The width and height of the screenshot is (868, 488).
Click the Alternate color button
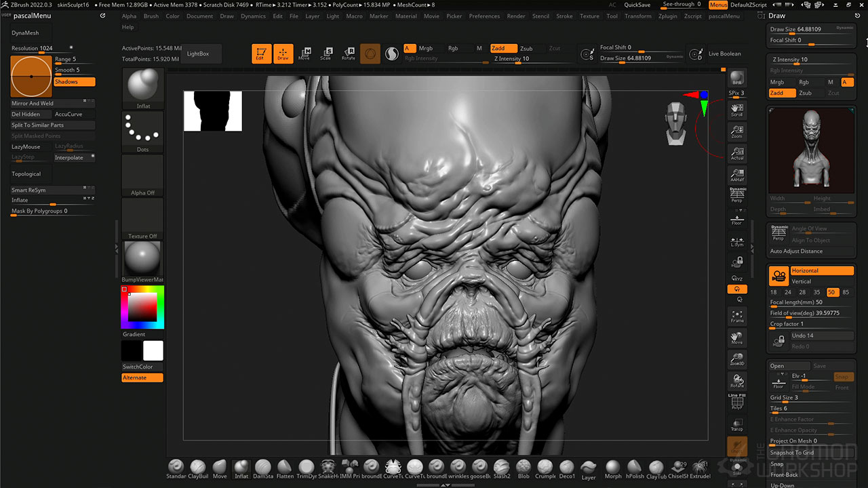pos(142,378)
